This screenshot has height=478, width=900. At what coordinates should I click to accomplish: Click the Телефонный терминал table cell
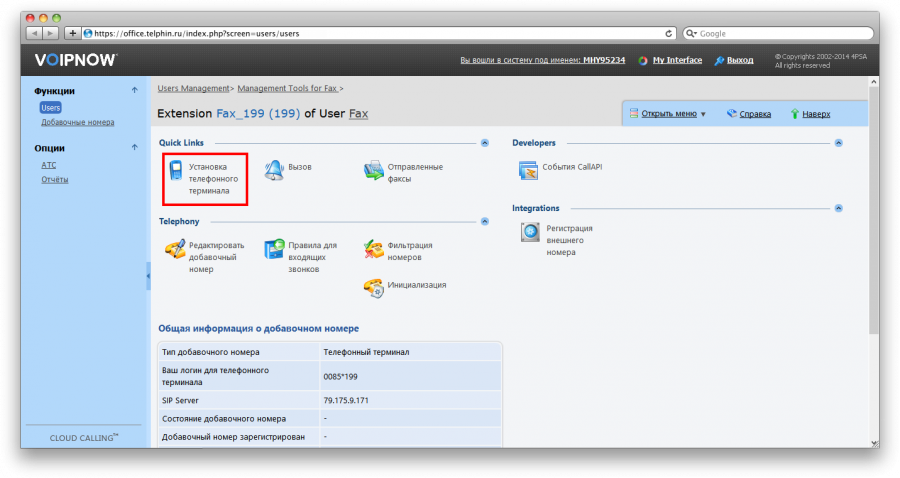(x=410, y=352)
